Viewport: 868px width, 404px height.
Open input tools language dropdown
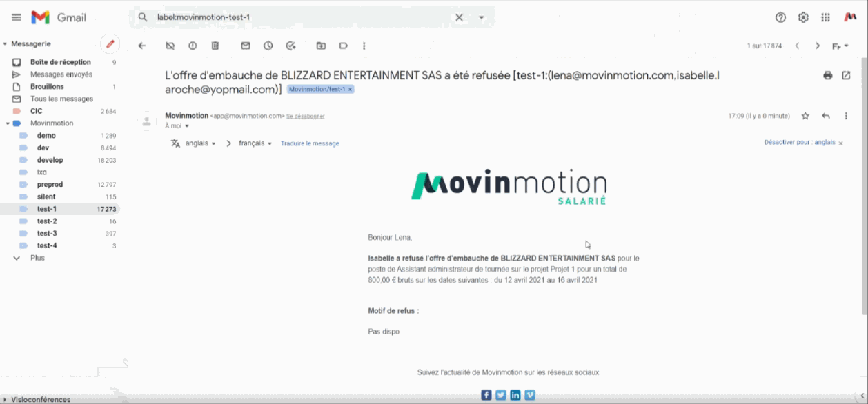(840, 46)
